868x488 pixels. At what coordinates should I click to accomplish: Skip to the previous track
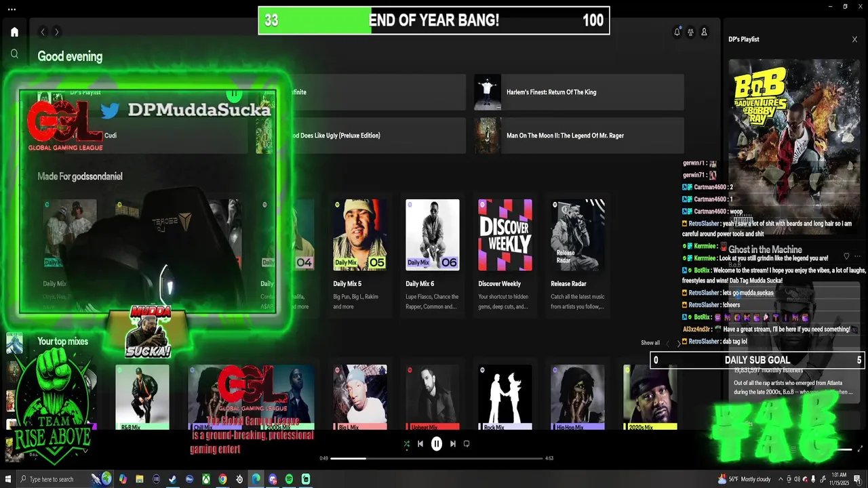[x=420, y=444]
